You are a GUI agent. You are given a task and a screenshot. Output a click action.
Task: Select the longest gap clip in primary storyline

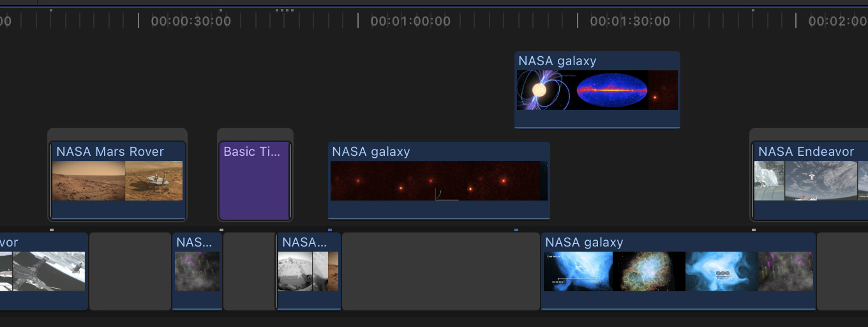point(441,271)
